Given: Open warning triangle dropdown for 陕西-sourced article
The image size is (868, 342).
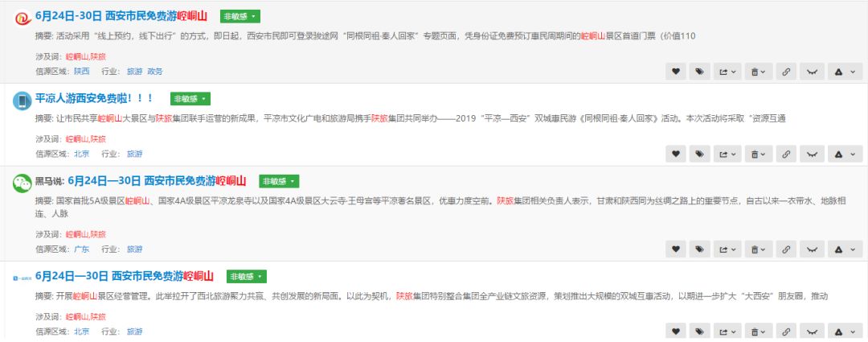Looking at the screenshot, I should coord(845,72).
